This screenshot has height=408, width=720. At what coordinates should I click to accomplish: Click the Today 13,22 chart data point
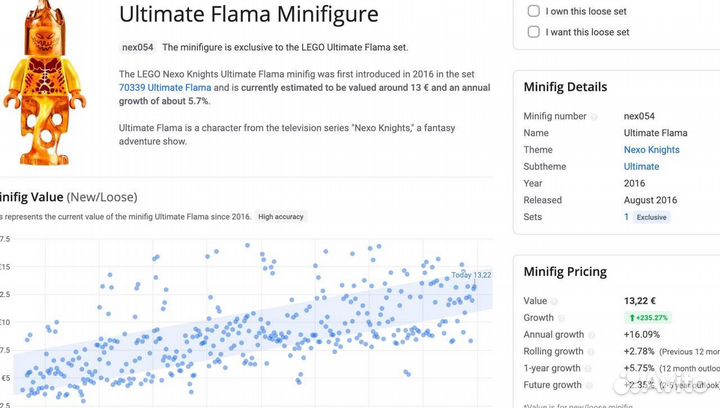[x=474, y=287]
